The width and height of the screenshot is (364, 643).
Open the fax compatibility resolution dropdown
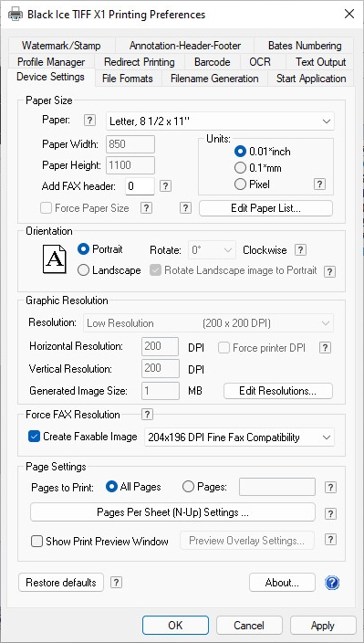(239, 437)
